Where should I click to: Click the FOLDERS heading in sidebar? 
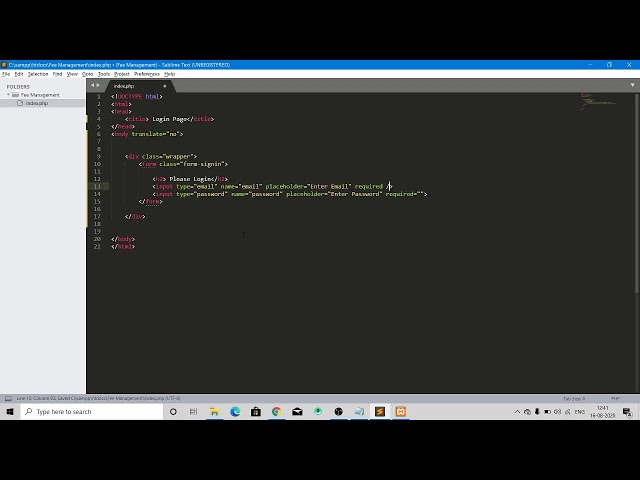pyautogui.click(x=18, y=87)
